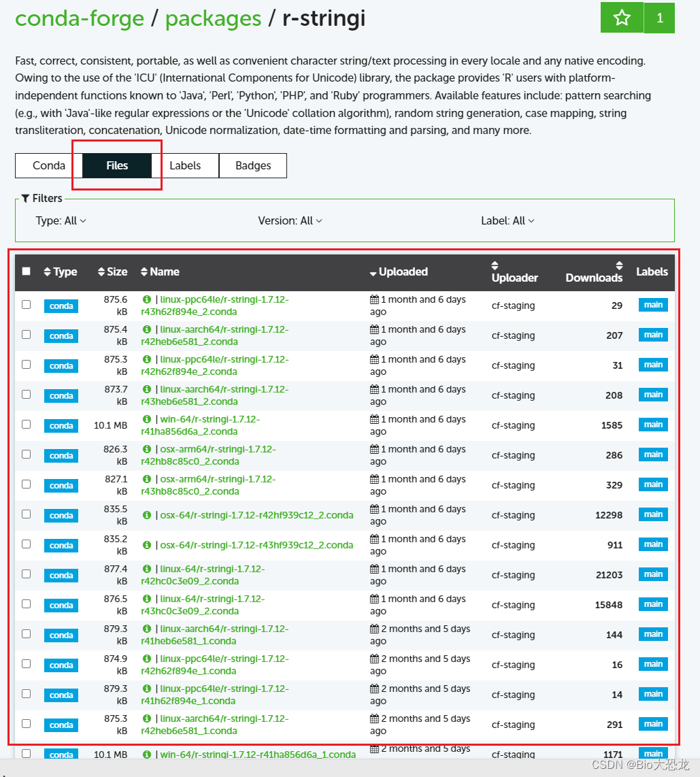Check the box for linux-aarch64 r42heb6e581_1.conda
This screenshot has height=777, width=700.
point(27,723)
